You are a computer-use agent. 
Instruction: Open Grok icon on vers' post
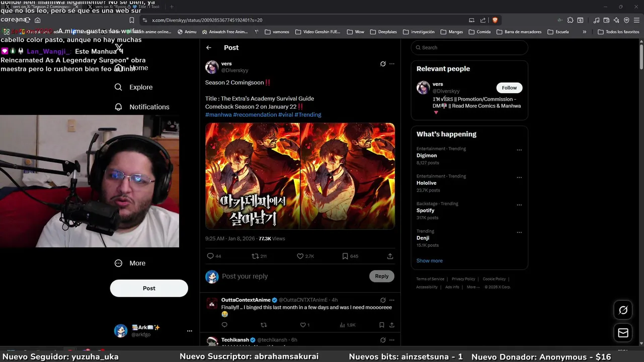pos(383,64)
